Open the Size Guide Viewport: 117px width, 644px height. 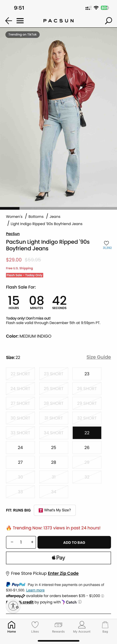point(98,357)
